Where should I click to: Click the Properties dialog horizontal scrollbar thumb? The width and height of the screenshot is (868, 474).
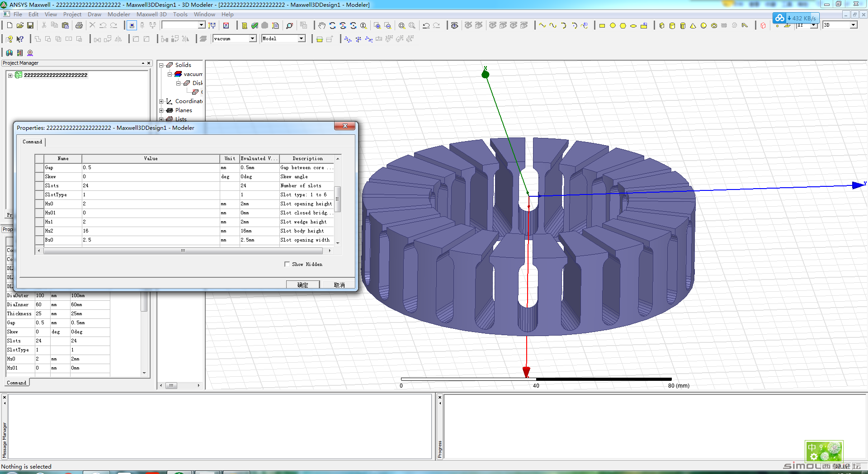(183, 251)
